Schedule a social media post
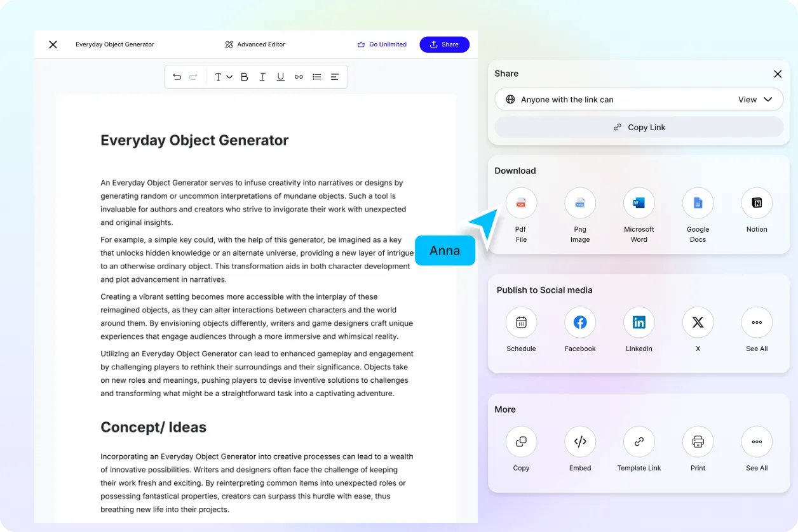This screenshot has height=532, width=798. click(x=521, y=322)
